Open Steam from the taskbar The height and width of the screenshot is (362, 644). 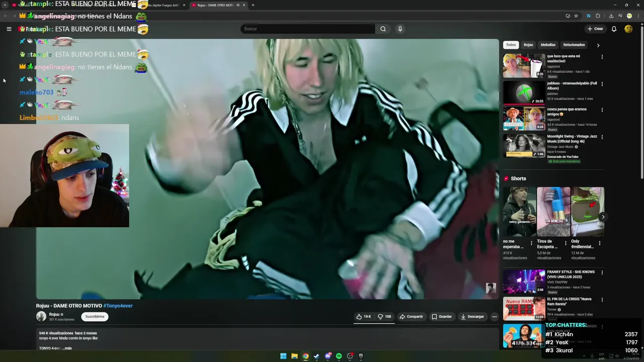[x=316, y=356]
